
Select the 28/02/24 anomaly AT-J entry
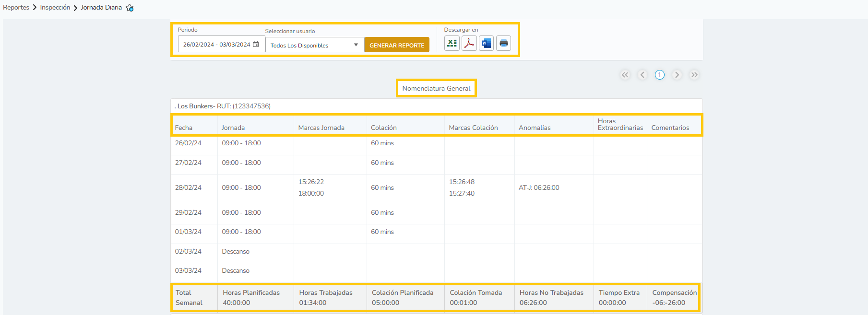(539, 187)
